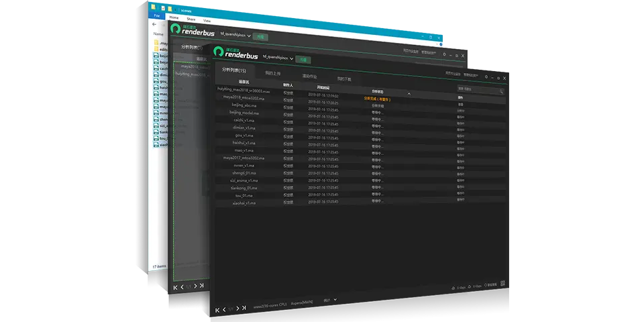Open the File menu in File Explorer
This screenshot has height=322, width=644.
point(156,16)
